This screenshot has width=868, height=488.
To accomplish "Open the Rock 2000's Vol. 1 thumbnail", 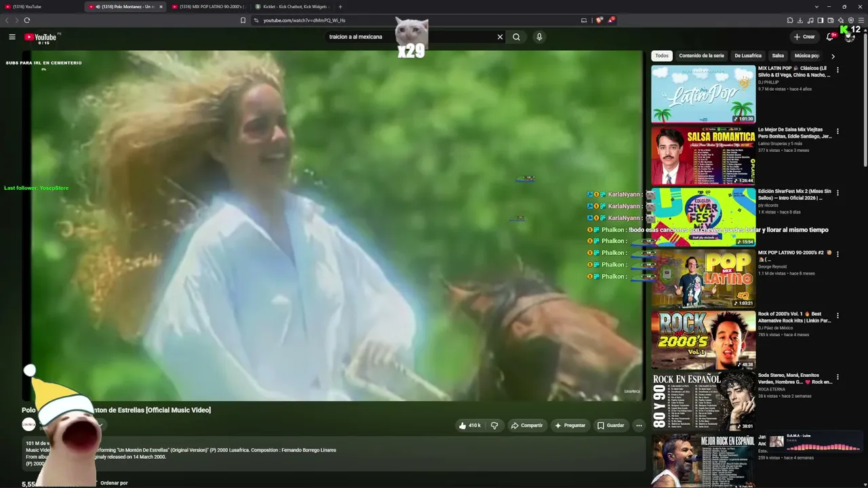I will point(703,340).
